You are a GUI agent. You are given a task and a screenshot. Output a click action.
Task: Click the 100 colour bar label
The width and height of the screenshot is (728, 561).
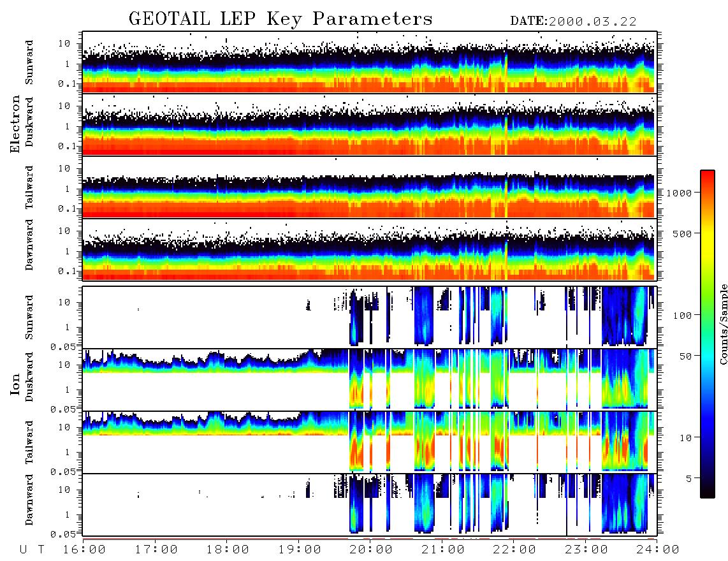[x=682, y=316]
